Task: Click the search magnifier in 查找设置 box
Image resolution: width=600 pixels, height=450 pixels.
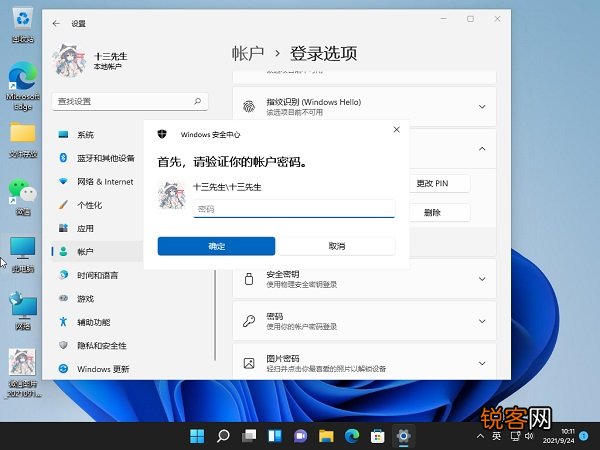Action: pos(197,101)
